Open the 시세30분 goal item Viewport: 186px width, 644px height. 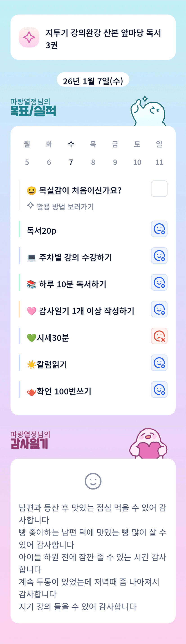(53, 338)
